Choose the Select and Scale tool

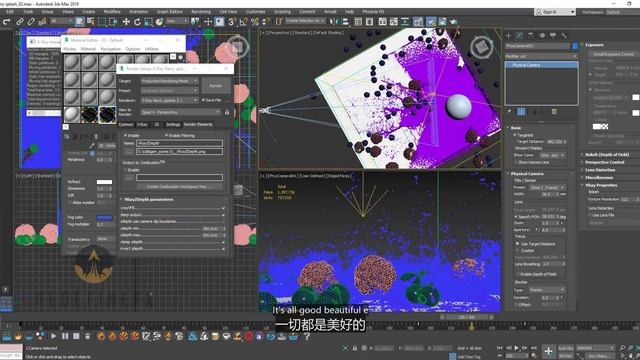click(x=148, y=22)
